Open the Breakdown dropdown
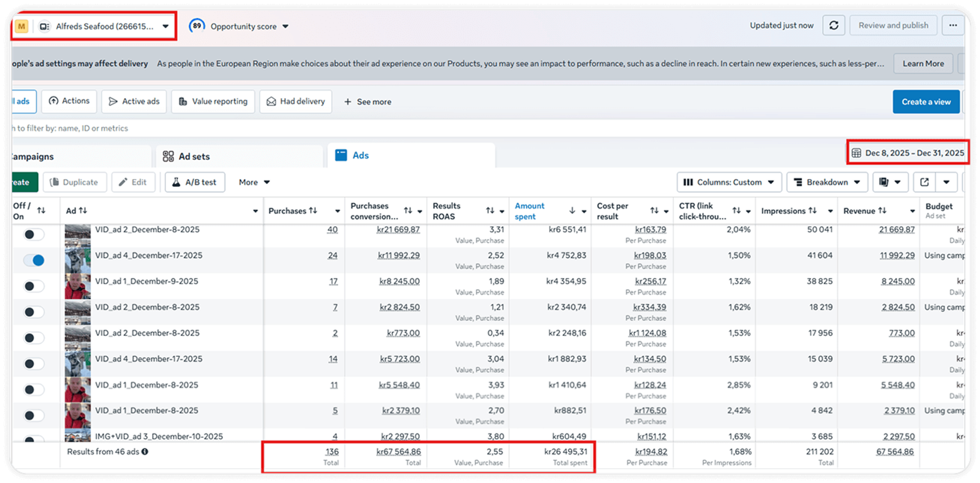The image size is (980, 483). click(x=827, y=182)
